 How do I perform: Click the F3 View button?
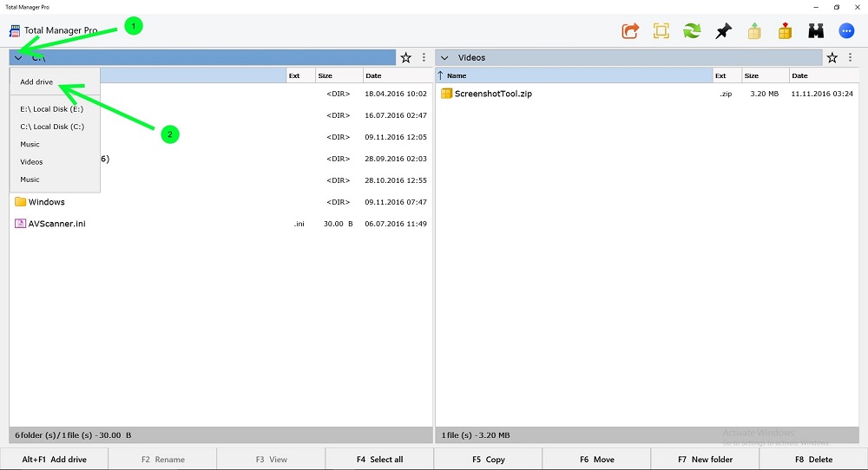click(x=271, y=460)
